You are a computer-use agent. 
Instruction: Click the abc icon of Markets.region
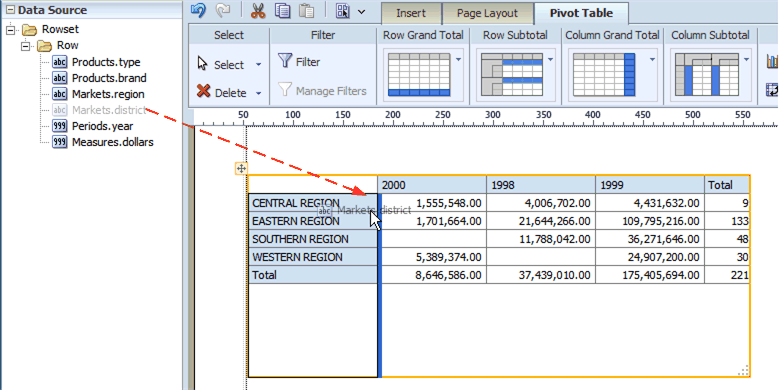point(59,94)
